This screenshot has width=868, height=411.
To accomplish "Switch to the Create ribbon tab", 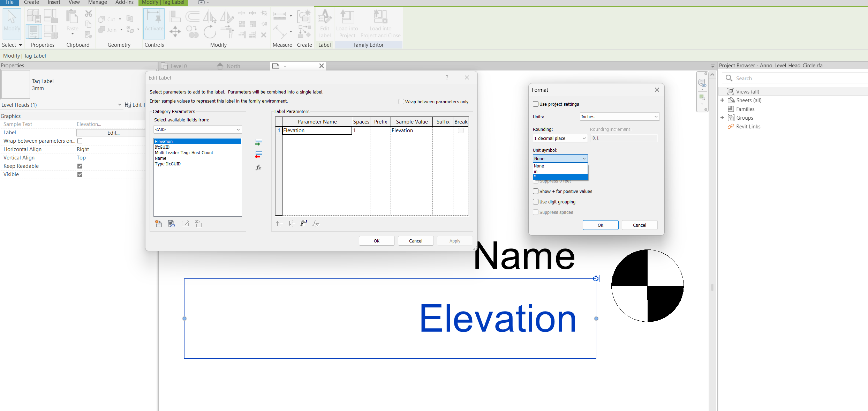I will (x=31, y=2).
